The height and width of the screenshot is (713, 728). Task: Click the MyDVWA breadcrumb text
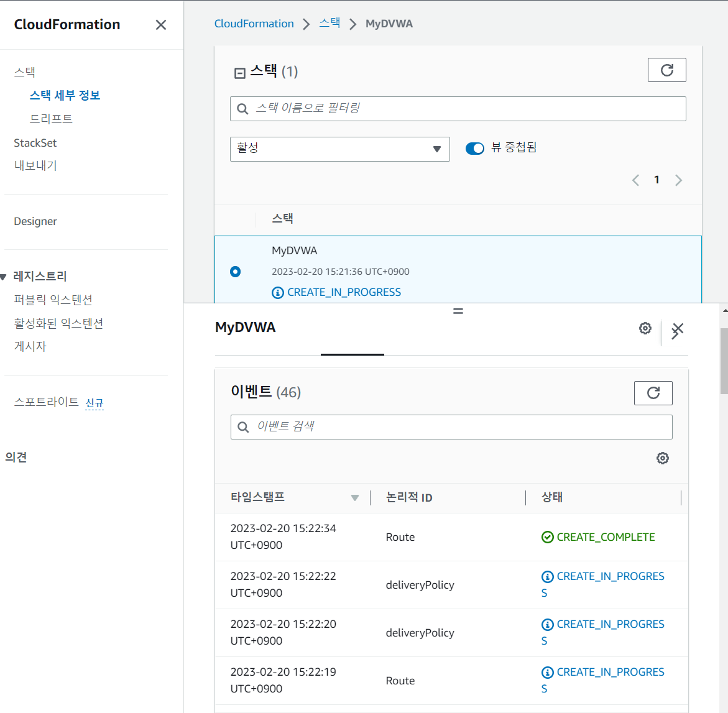tap(389, 24)
